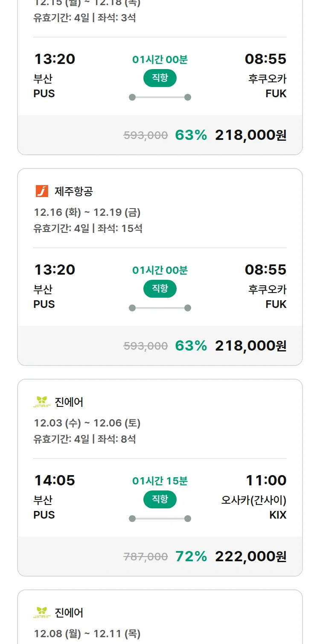The width and height of the screenshot is (320, 644).
Task: Click the crossed-out 787,000 original price
Action: coord(145,557)
